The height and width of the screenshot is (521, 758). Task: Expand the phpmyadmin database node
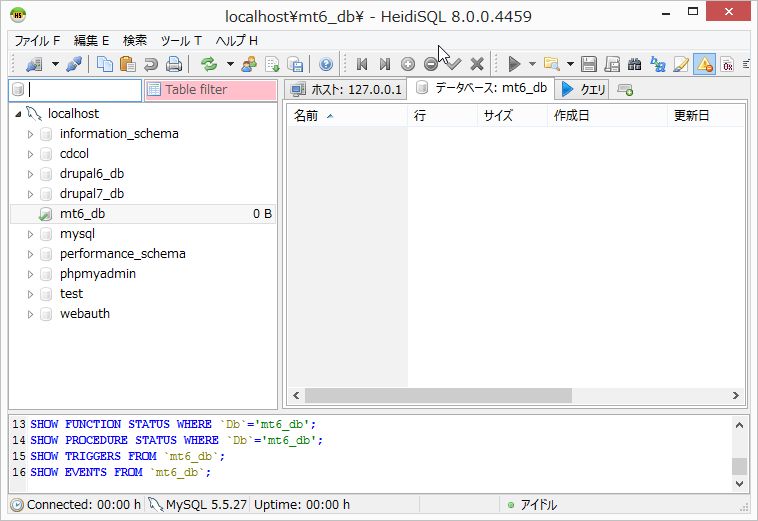pyautogui.click(x=30, y=275)
